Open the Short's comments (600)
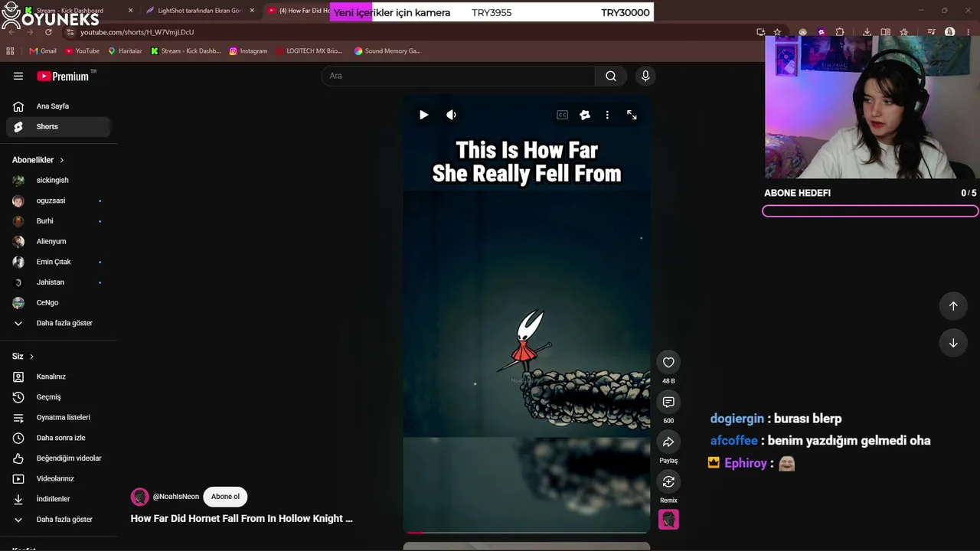This screenshot has height=551, width=980. [668, 402]
